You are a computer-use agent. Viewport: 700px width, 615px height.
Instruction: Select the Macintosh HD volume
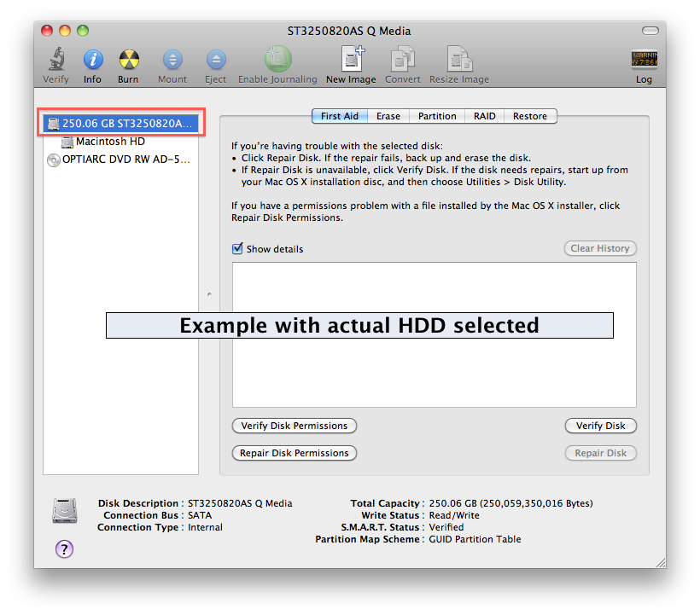121,142
